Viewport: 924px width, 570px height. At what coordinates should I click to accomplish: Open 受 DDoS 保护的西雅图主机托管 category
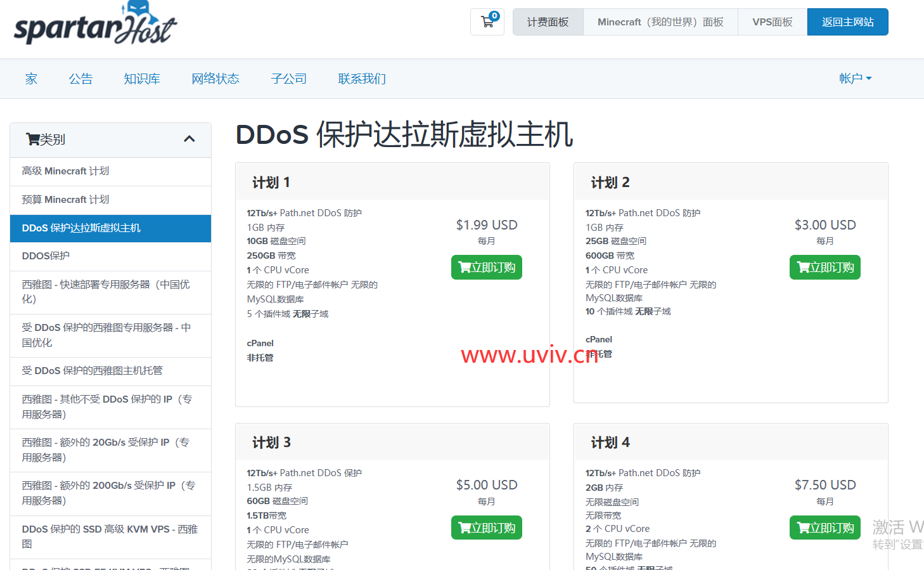(92, 371)
